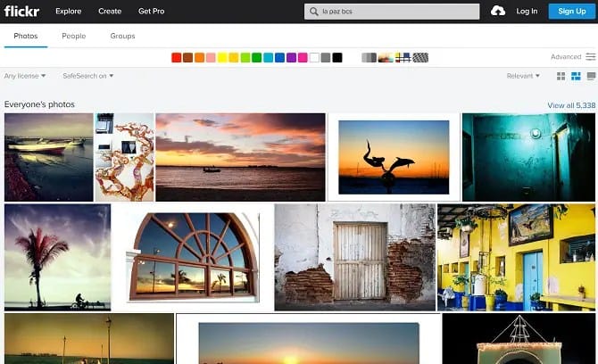Viewport: 598px width, 364px height.
Task: Open the boats on shore photo
Action: click(x=49, y=157)
